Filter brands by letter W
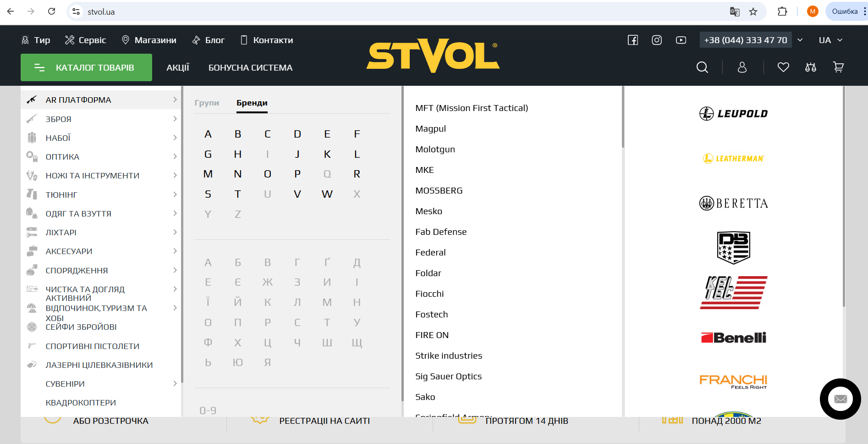Viewport: 868px width, 444px height. tap(327, 194)
